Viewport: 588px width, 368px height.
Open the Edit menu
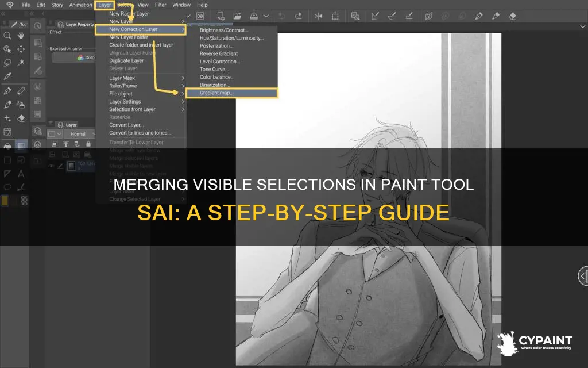[41, 5]
